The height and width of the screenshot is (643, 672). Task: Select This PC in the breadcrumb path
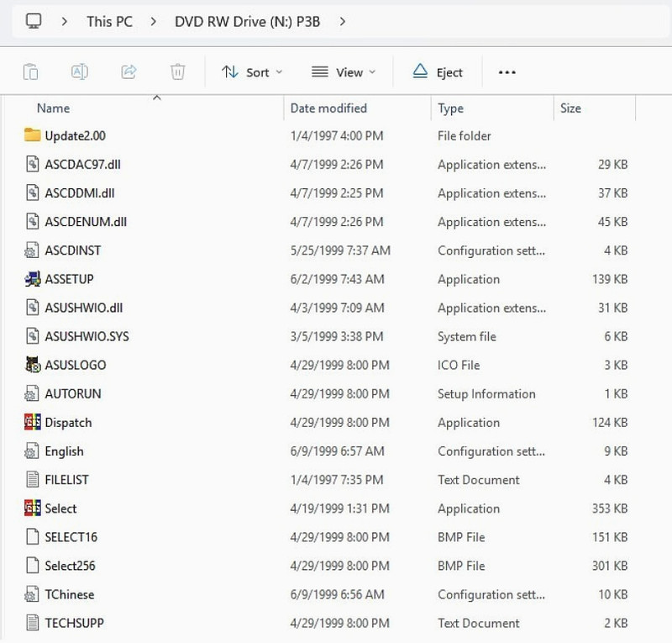pyautogui.click(x=110, y=22)
